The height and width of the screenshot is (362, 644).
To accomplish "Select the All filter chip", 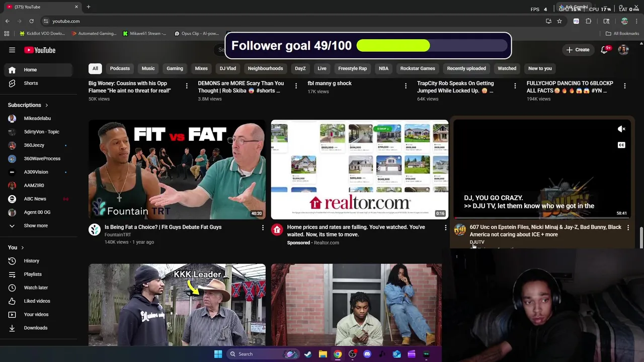I will 95,68.
